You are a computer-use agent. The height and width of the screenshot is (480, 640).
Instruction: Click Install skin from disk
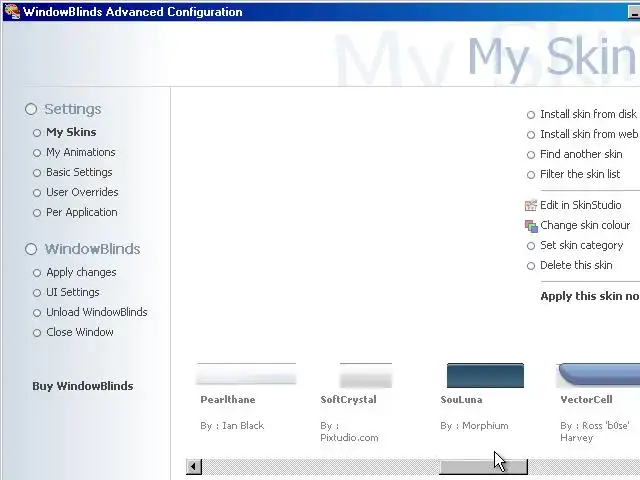tap(588, 114)
